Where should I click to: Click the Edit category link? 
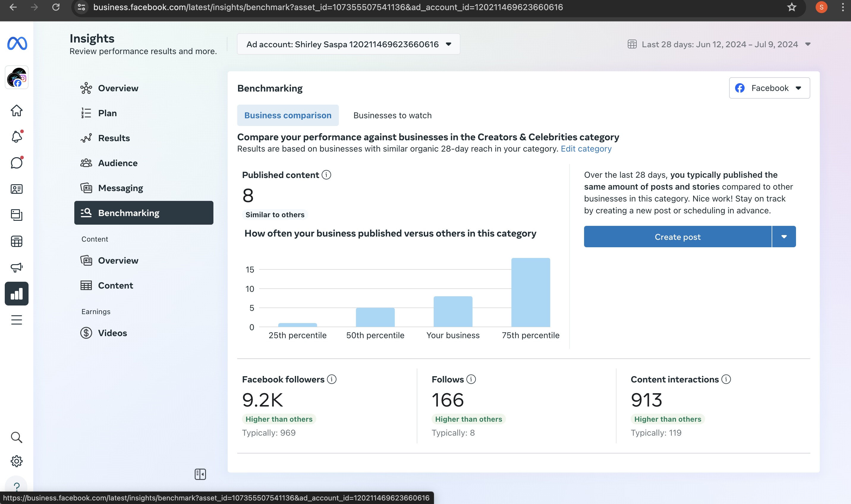(x=586, y=149)
